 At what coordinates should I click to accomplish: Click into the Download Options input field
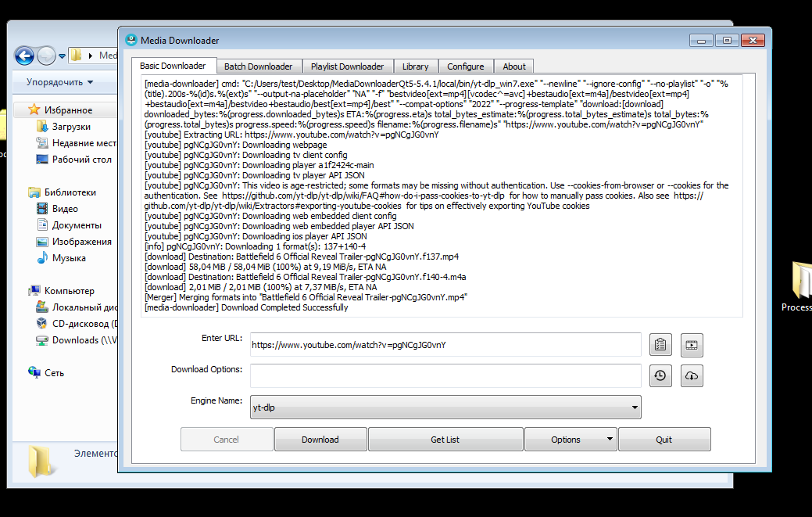coord(445,375)
